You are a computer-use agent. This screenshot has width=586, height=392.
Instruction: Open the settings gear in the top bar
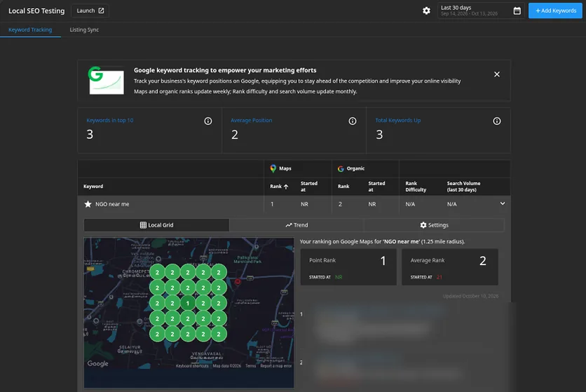pos(426,11)
